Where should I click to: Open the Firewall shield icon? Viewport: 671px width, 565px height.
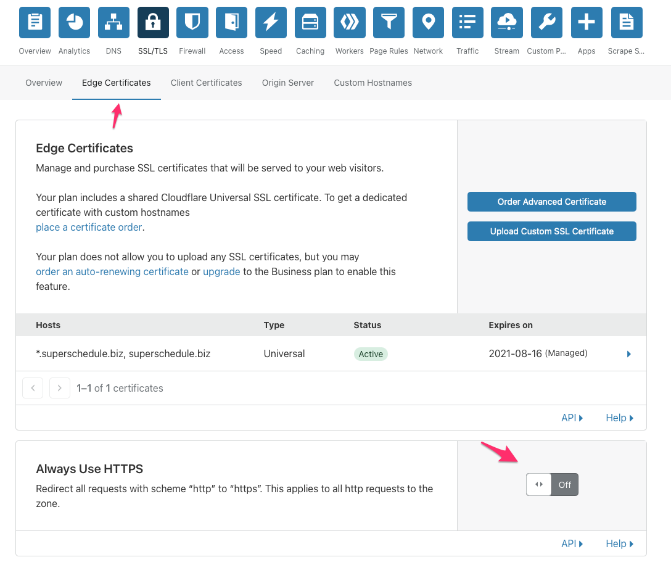192,22
